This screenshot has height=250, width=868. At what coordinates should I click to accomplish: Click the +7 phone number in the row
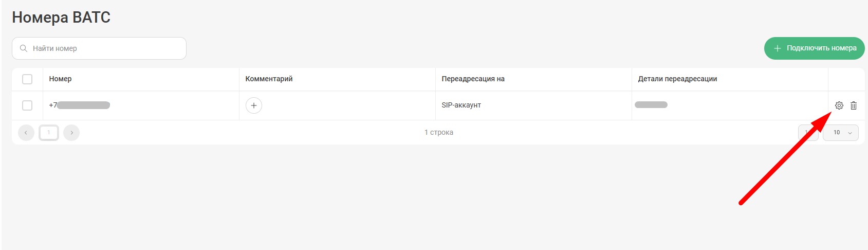tap(80, 105)
